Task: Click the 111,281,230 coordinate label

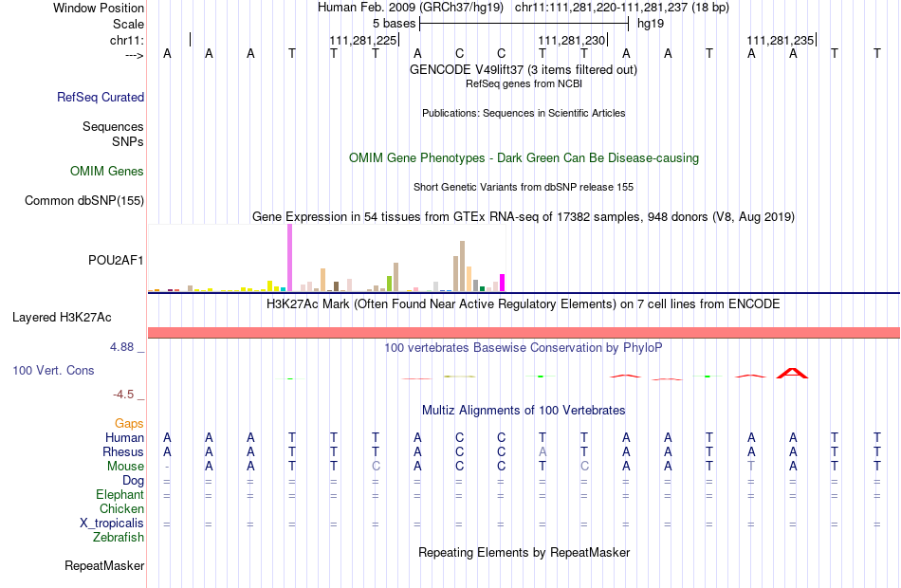Action: tap(572, 40)
